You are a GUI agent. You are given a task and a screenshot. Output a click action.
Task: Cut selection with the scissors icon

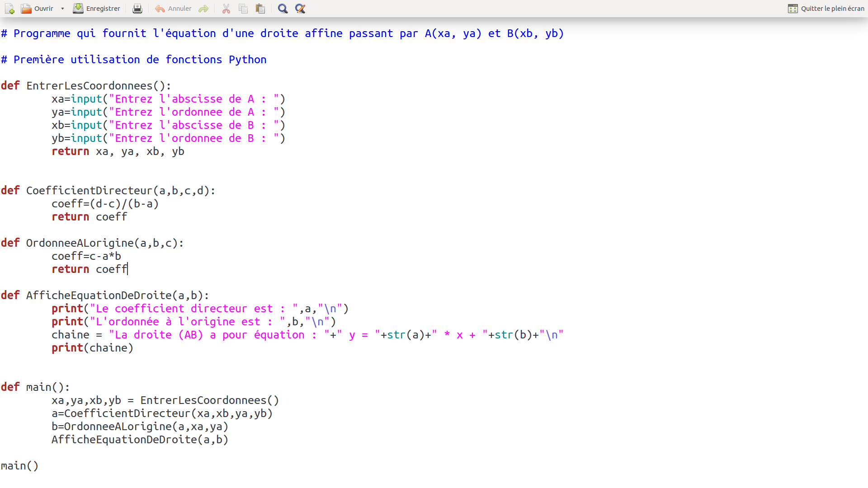click(x=226, y=9)
